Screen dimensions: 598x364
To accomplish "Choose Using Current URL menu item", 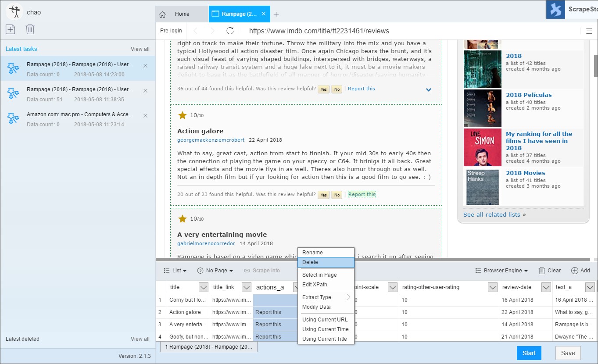I will (326, 320).
